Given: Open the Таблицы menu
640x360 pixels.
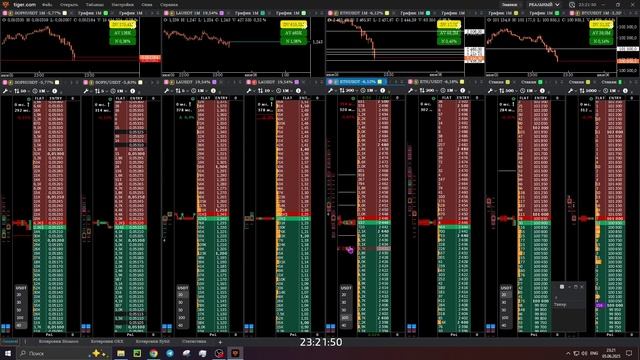Looking at the screenshot, I should [95, 4].
